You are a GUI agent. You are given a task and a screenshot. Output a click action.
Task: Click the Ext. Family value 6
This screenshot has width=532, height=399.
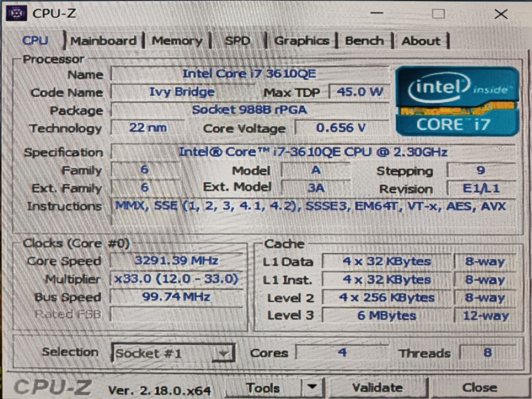tap(145, 187)
